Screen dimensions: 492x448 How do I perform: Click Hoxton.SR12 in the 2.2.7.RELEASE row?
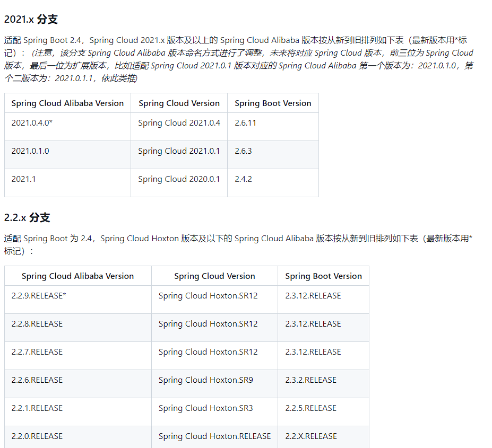[x=214, y=356]
